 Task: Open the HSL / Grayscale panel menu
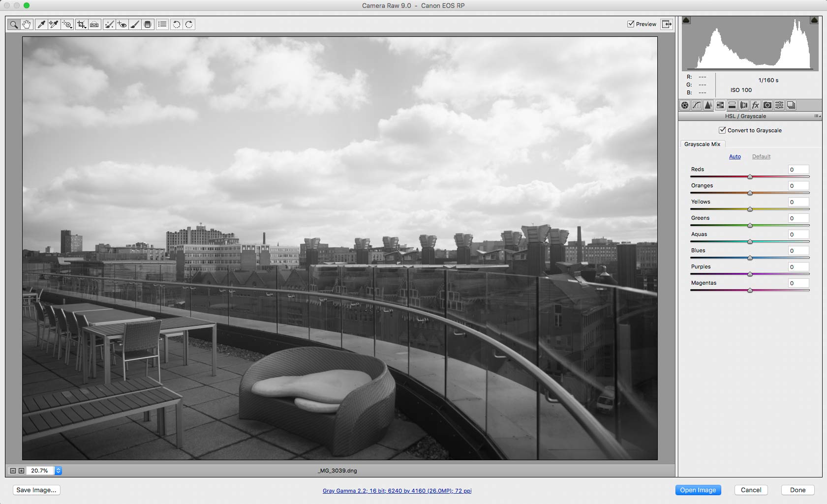click(817, 116)
